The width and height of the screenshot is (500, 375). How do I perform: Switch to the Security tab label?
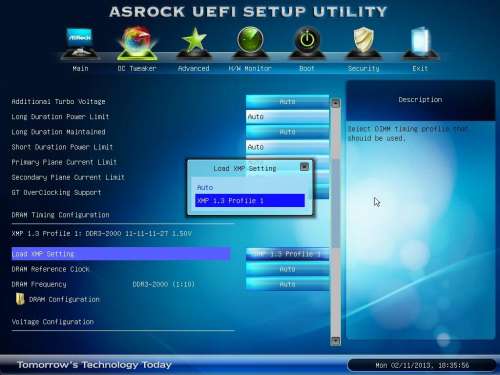click(364, 68)
